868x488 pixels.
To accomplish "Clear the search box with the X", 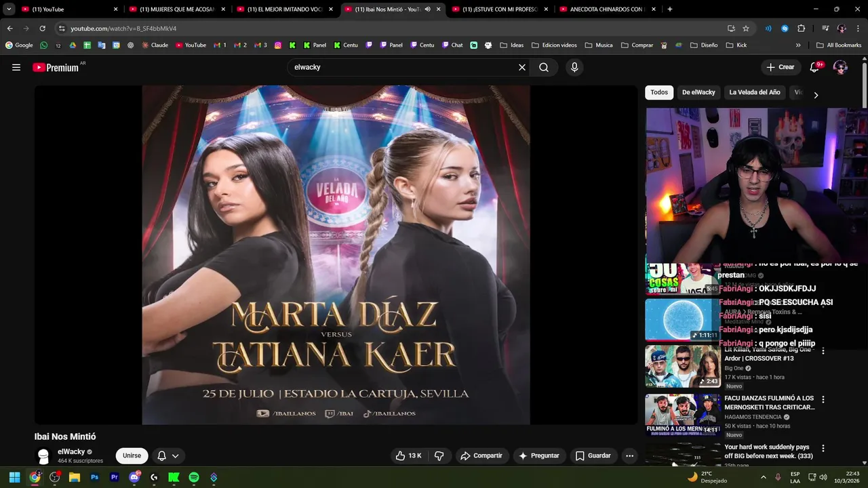I will [x=522, y=67].
